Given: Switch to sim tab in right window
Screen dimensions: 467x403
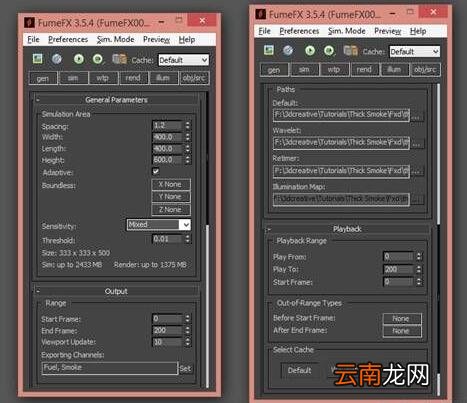Looking at the screenshot, I should point(304,70).
